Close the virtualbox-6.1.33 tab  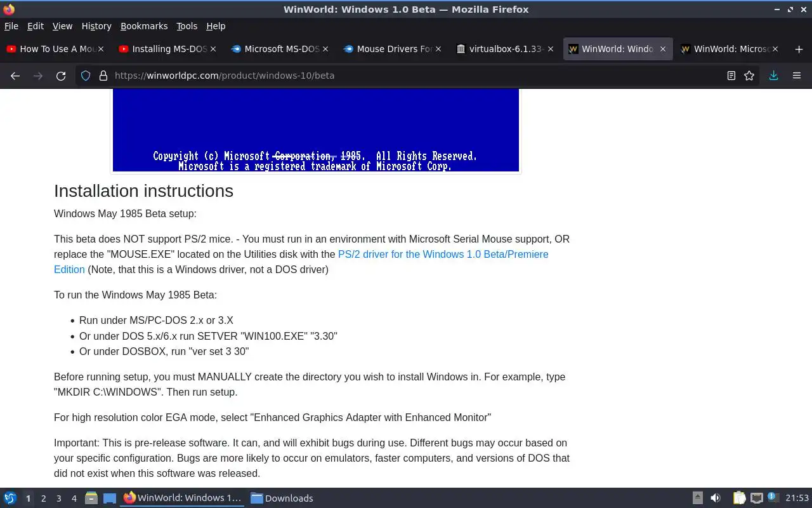coord(550,49)
